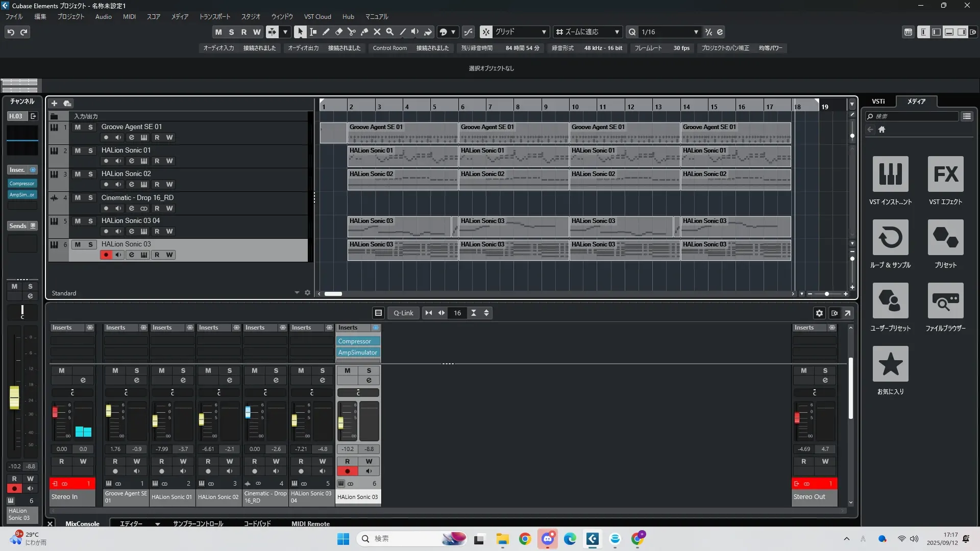Screen dimensions: 980x551
Task: Mute the Groove Agent SE 01 track
Action: click(x=78, y=127)
